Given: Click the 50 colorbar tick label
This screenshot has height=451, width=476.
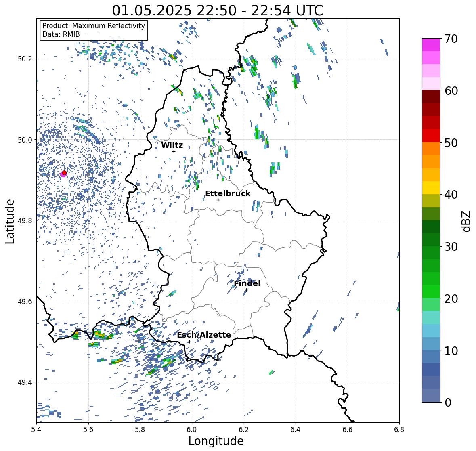Looking at the screenshot, I should pyautogui.click(x=451, y=143).
